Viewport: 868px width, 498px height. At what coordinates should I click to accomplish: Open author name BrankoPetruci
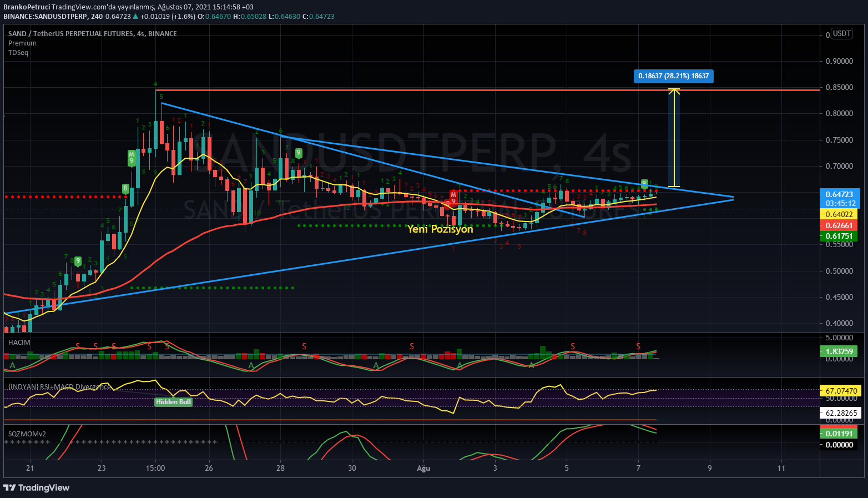(x=26, y=7)
